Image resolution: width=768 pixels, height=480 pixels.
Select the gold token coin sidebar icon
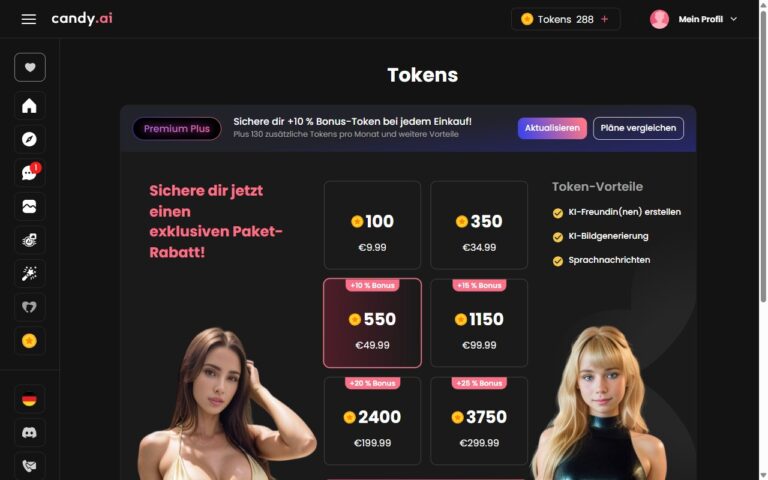pos(29,340)
